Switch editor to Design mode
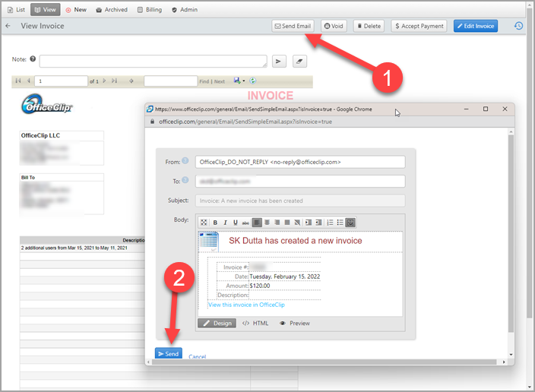The height and width of the screenshot is (392, 535). click(x=217, y=323)
